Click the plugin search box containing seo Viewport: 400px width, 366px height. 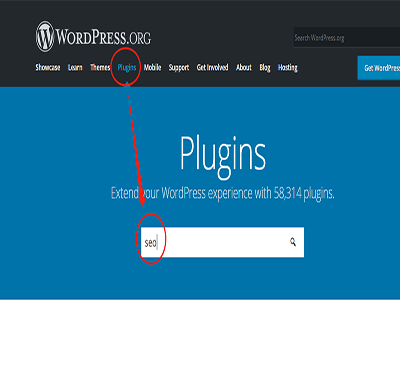tap(222, 242)
